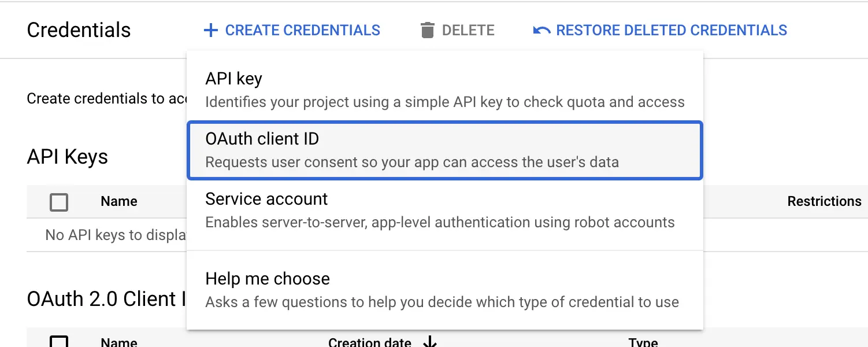Image resolution: width=868 pixels, height=347 pixels.
Task: Click the API Keys section heading
Action: point(66,156)
